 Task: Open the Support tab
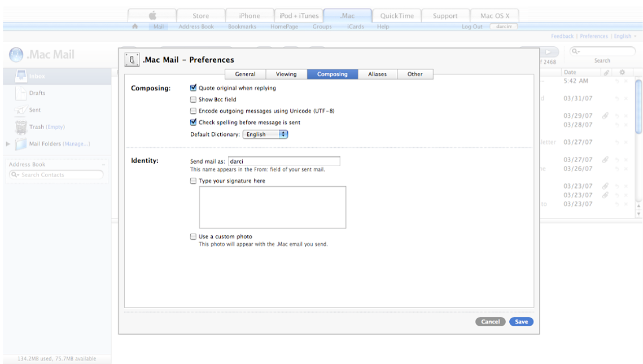coord(445,16)
